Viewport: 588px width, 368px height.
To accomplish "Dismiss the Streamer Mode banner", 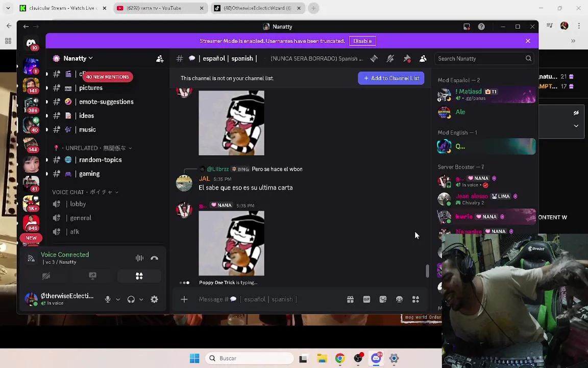I will point(528,41).
